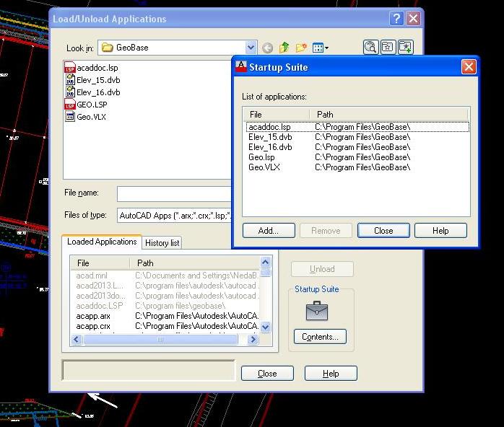Image resolution: width=504 pixels, height=427 pixels.
Task: Click the Back navigation icon in Load/Unload Applications
Action: tap(267, 48)
